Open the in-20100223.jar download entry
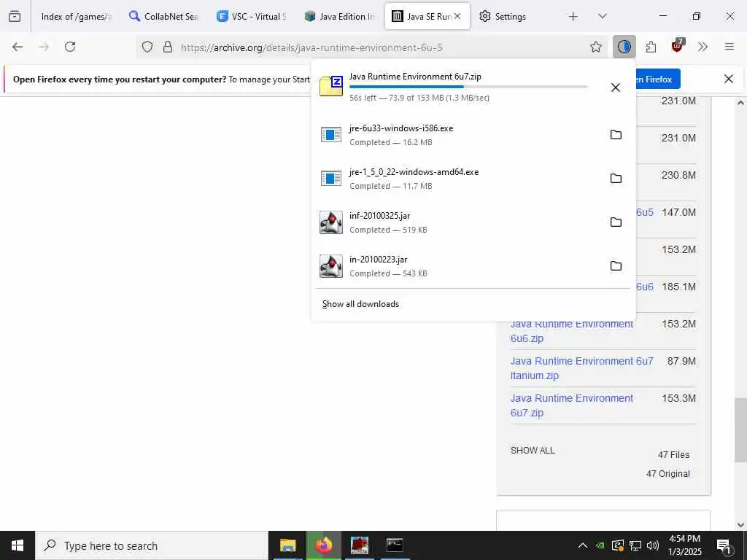 tap(457, 266)
